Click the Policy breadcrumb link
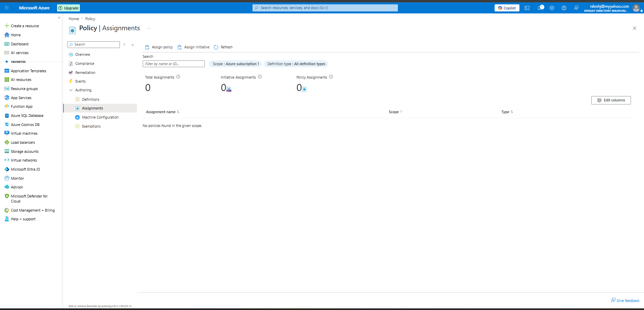Image resolution: width=644 pixels, height=310 pixels. 90,19
